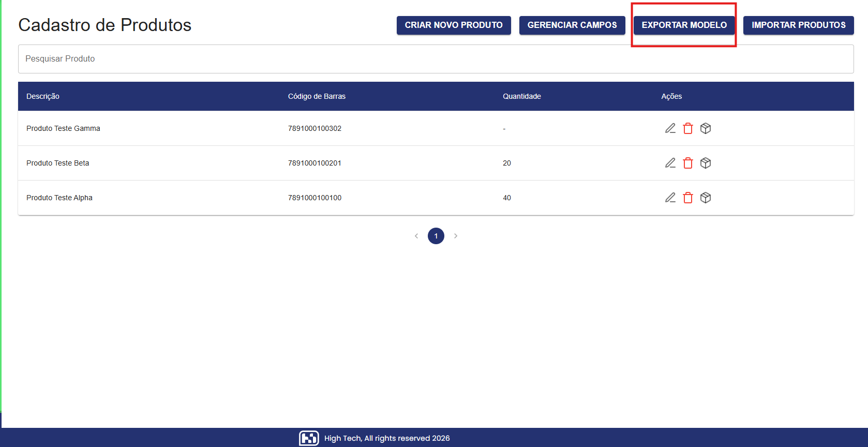Click the Ações column header
The height and width of the screenshot is (447, 868).
[671, 96]
